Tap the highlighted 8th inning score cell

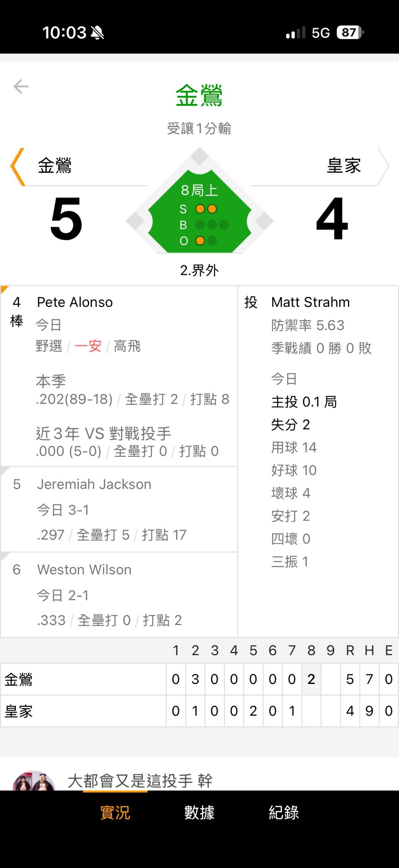[x=311, y=679]
